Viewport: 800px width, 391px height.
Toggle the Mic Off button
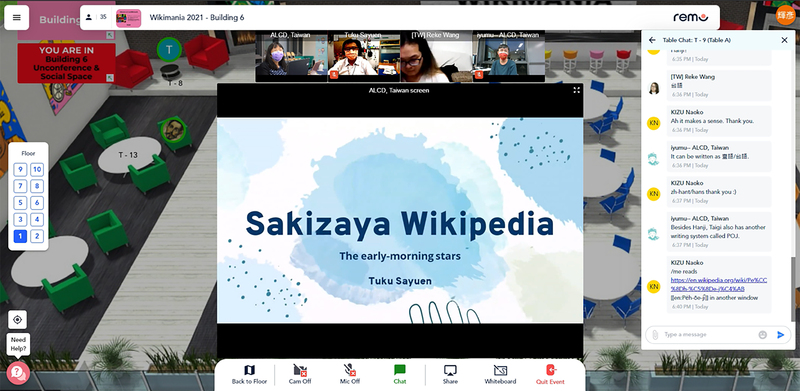350,374
